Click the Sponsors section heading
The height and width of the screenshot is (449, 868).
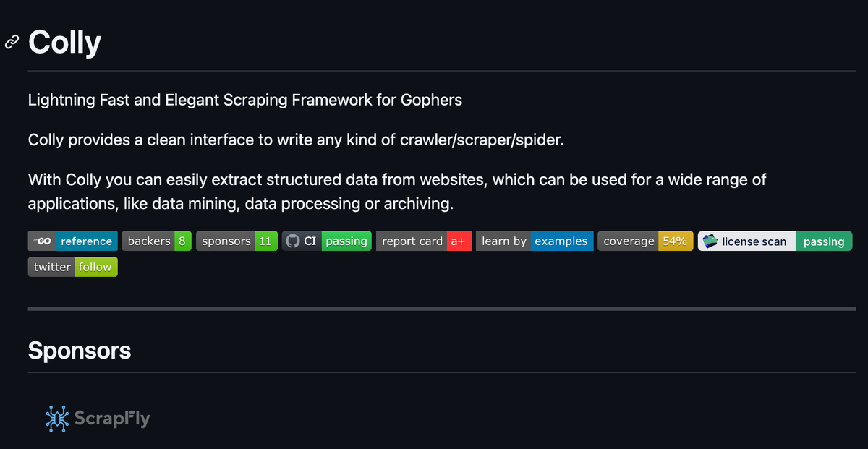[80, 351]
